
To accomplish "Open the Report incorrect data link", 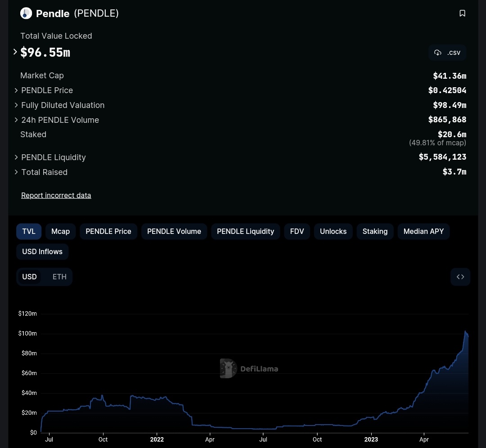I will click(x=56, y=196).
